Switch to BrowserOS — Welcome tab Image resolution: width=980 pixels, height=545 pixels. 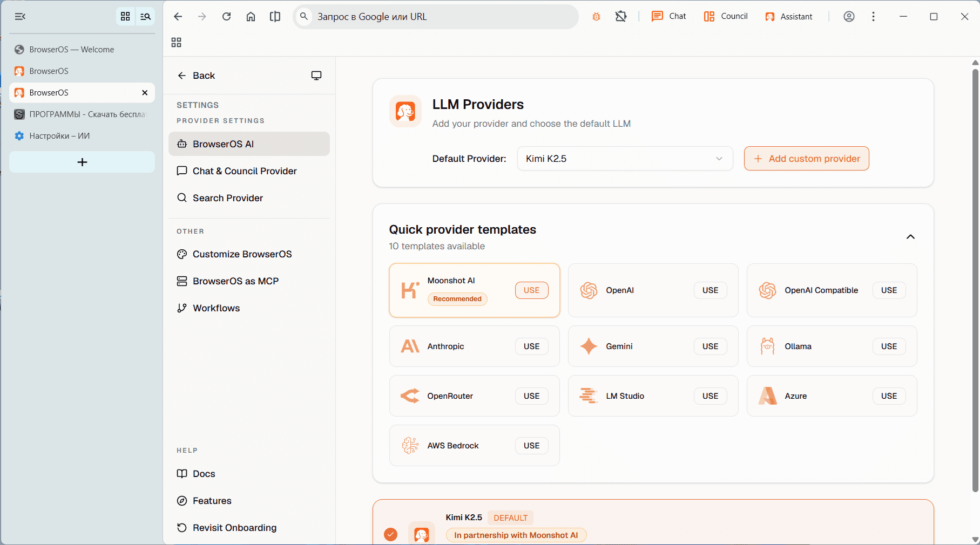click(82, 50)
